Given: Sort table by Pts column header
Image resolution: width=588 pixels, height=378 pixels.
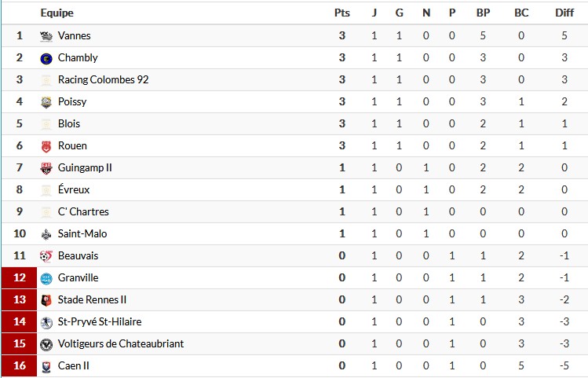Looking at the screenshot, I should [x=341, y=13].
